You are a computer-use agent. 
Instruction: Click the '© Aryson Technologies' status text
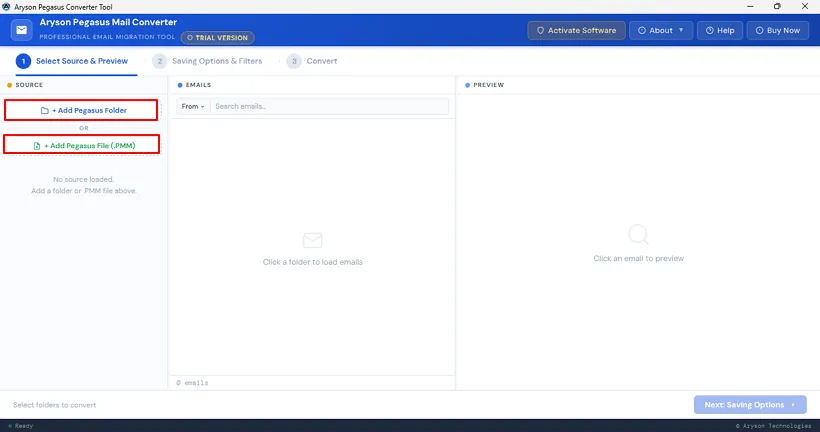click(773, 426)
